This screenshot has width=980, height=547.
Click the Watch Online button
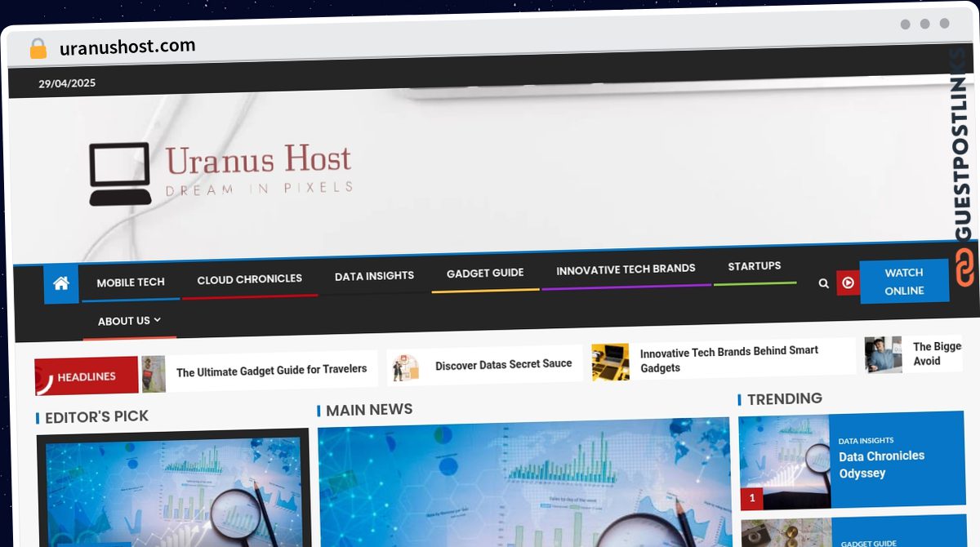coord(904,282)
